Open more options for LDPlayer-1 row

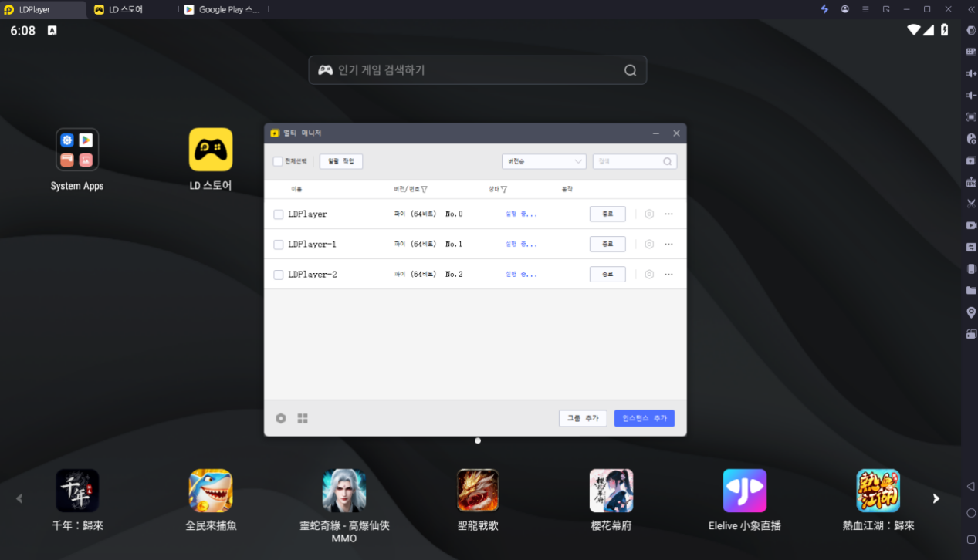(x=668, y=244)
